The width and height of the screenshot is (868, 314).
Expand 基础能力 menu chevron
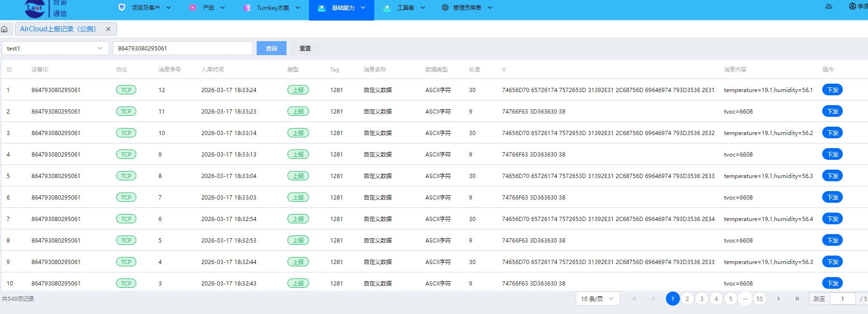[363, 7]
